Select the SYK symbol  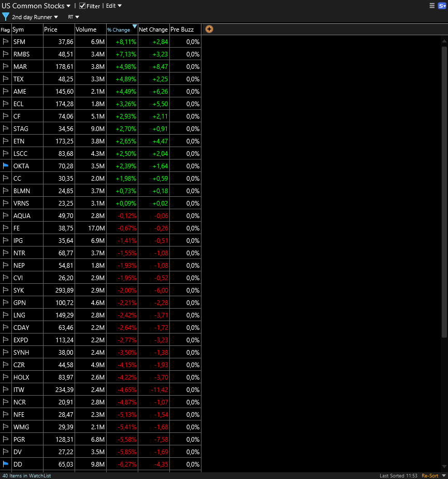[19, 290]
